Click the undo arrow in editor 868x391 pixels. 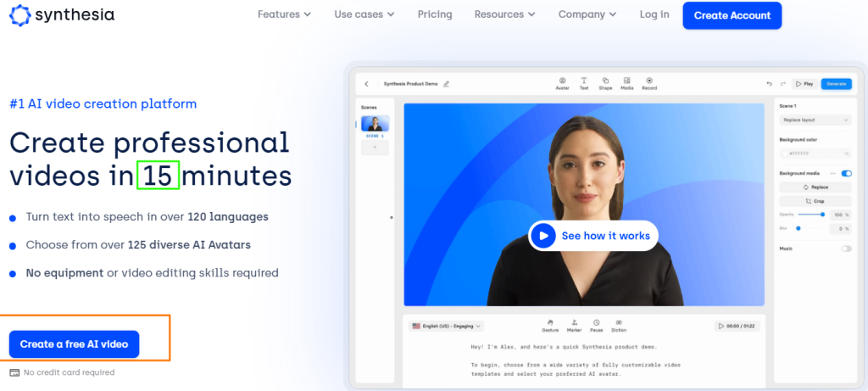[x=769, y=84]
